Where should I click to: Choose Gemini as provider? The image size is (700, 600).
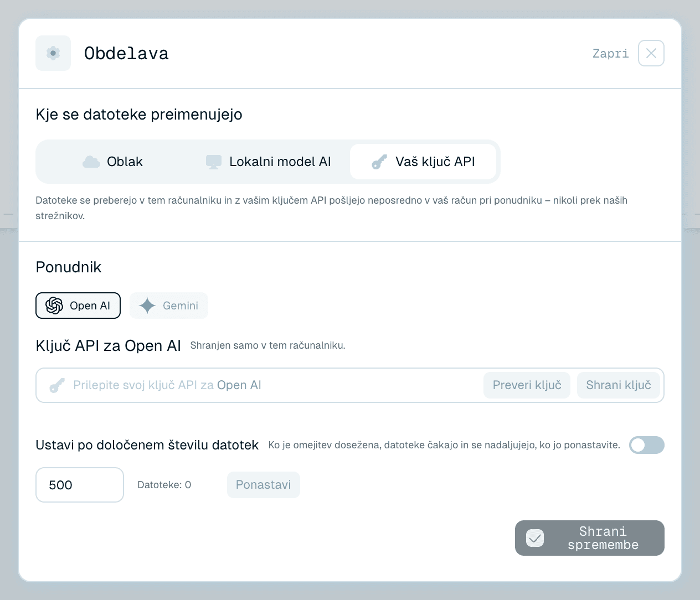click(169, 306)
